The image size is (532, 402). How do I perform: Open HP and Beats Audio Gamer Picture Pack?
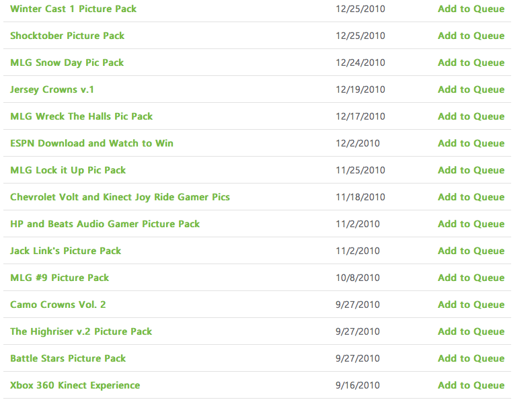tap(105, 224)
